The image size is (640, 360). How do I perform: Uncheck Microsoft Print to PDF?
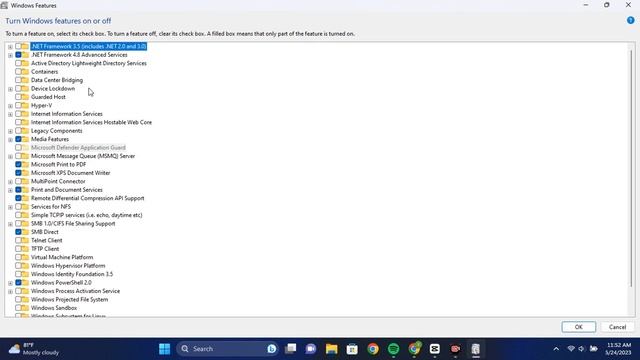(x=18, y=164)
